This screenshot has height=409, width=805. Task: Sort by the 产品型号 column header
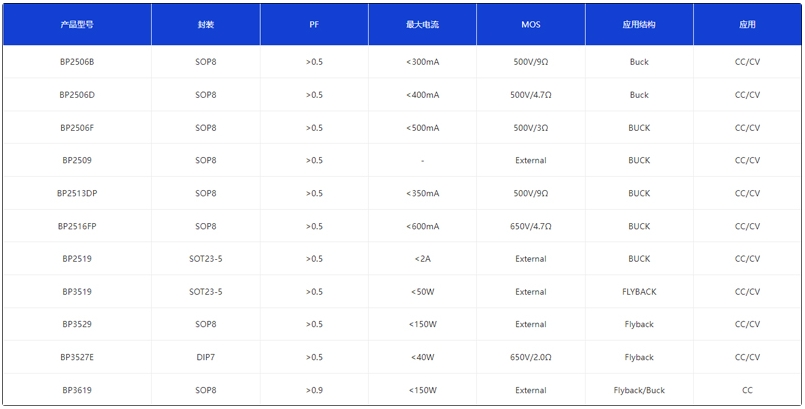(77, 24)
